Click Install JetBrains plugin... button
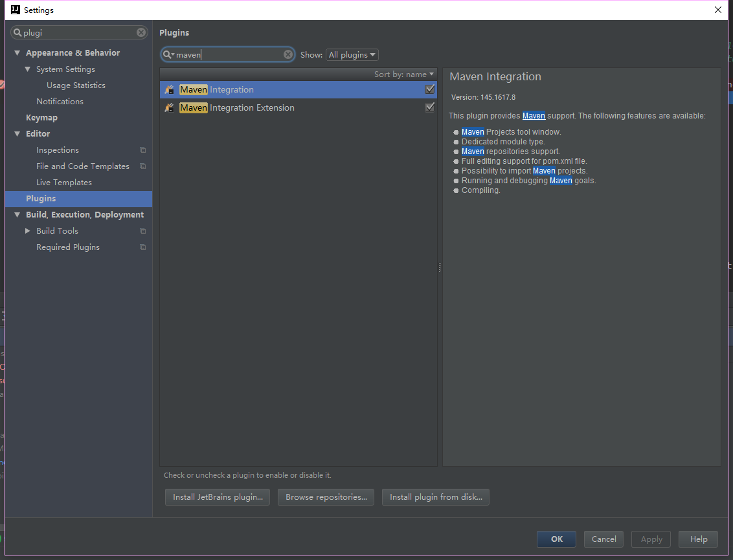Image resolution: width=733 pixels, height=560 pixels. click(218, 497)
